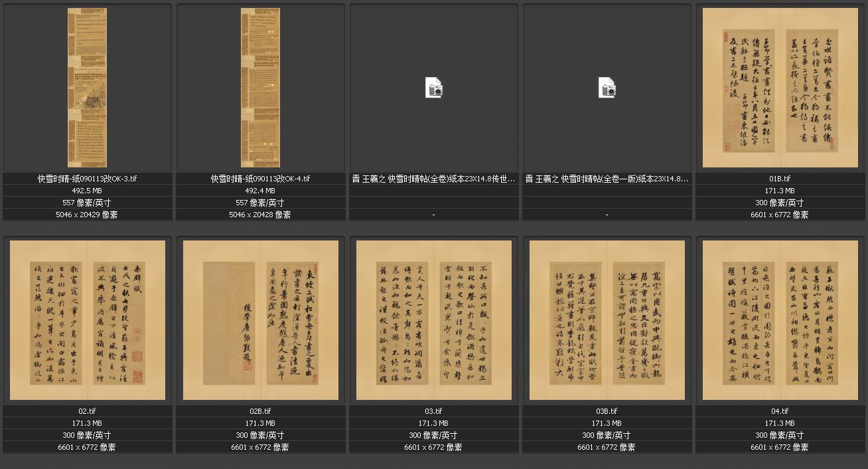Click the filename label 快雪时晴-纸090113改OK-4.tif
This screenshot has width=868, height=469.
(260, 179)
